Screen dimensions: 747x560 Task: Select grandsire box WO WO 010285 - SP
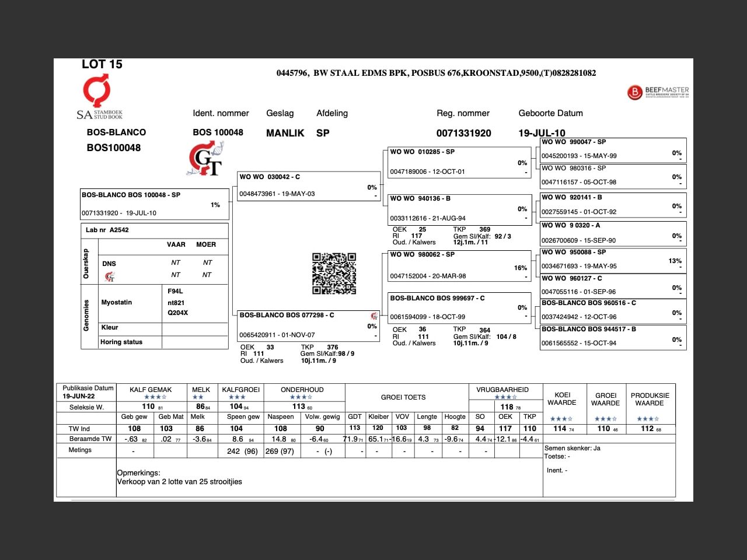coord(459,162)
